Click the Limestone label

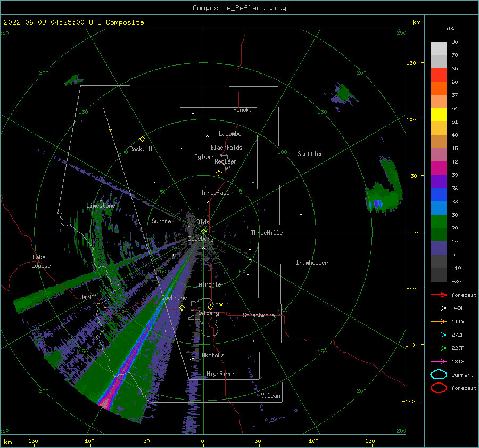[x=101, y=206]
